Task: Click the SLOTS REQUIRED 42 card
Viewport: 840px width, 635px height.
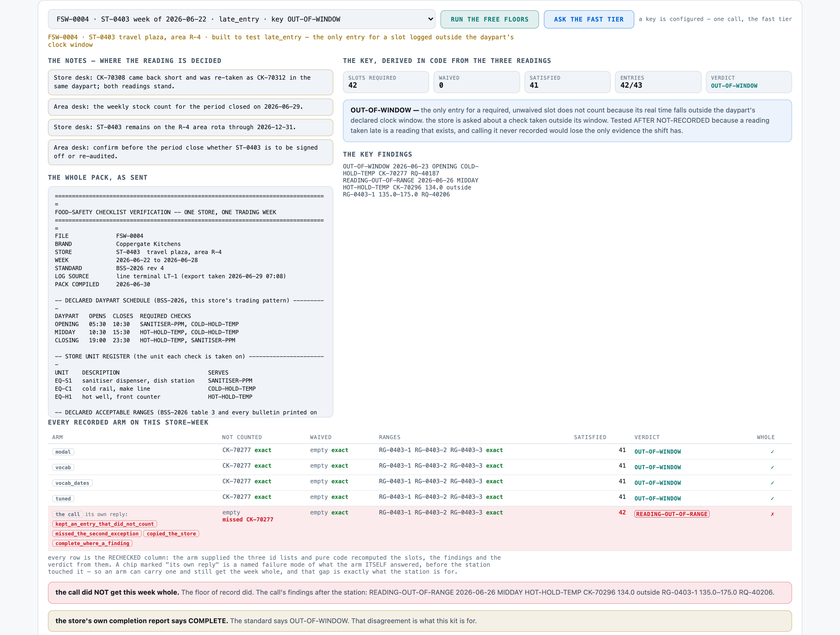Action: tap(386, 82)
